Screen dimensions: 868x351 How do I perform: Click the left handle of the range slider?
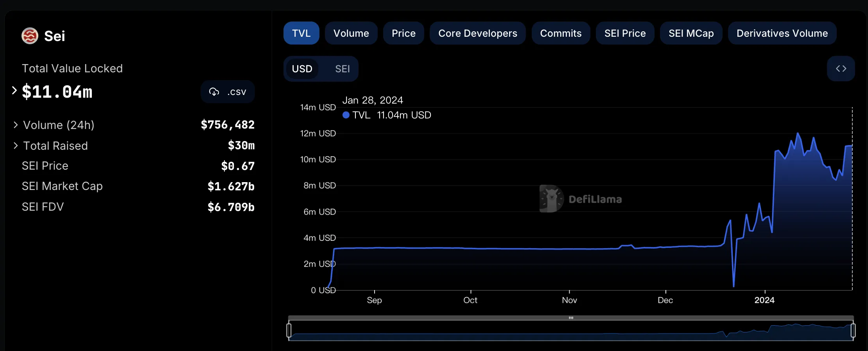289,330
